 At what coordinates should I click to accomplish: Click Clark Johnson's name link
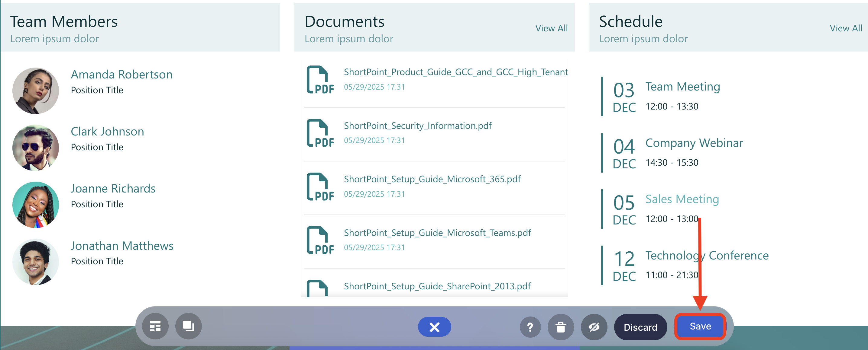pyautogui.click(x=107, y=131)
